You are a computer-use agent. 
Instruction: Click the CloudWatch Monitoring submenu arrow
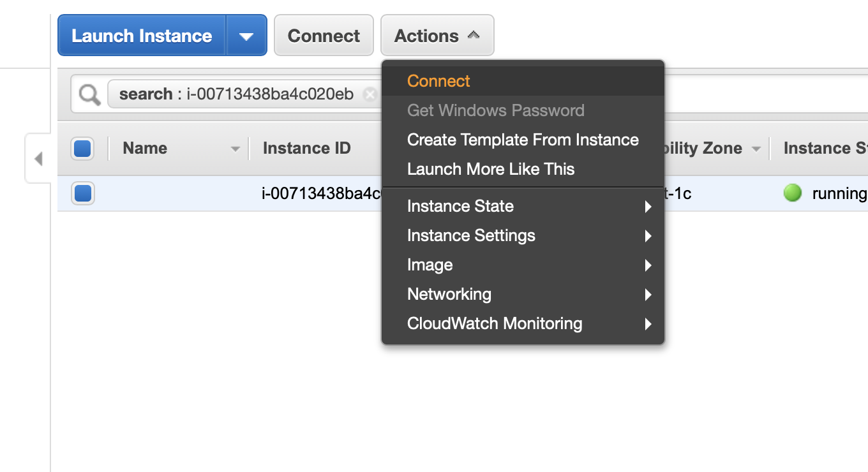coord(648,324)
